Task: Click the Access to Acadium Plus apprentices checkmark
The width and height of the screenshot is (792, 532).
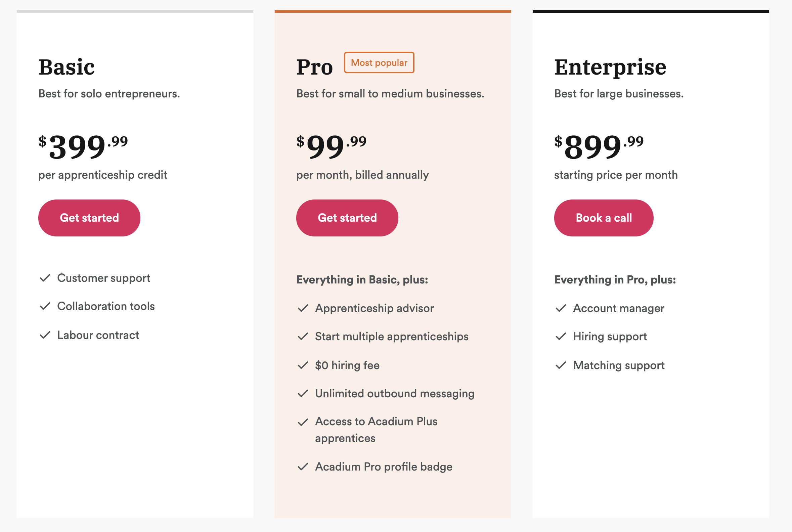Action: click(303, 423)
